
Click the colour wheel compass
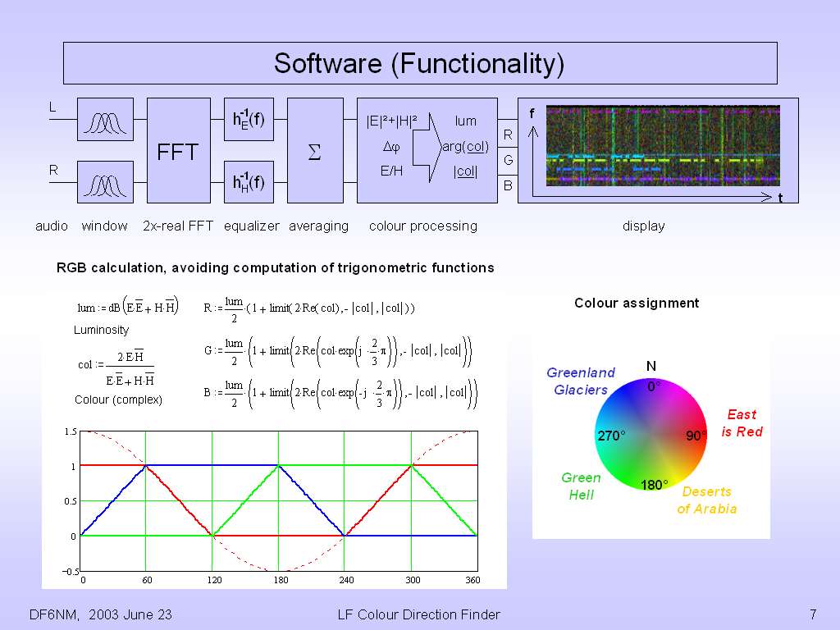pos(651,436)
